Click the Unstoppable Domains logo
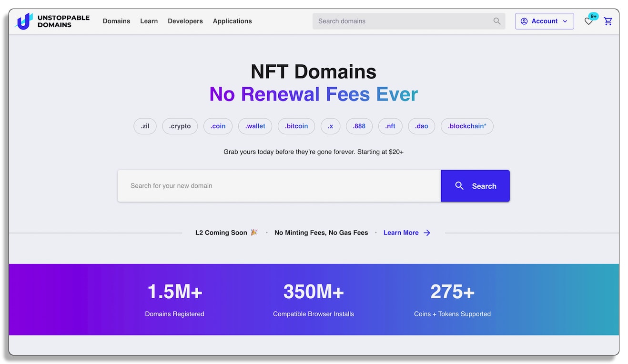This screenshot has width=628, height=364. coord(53,21)
